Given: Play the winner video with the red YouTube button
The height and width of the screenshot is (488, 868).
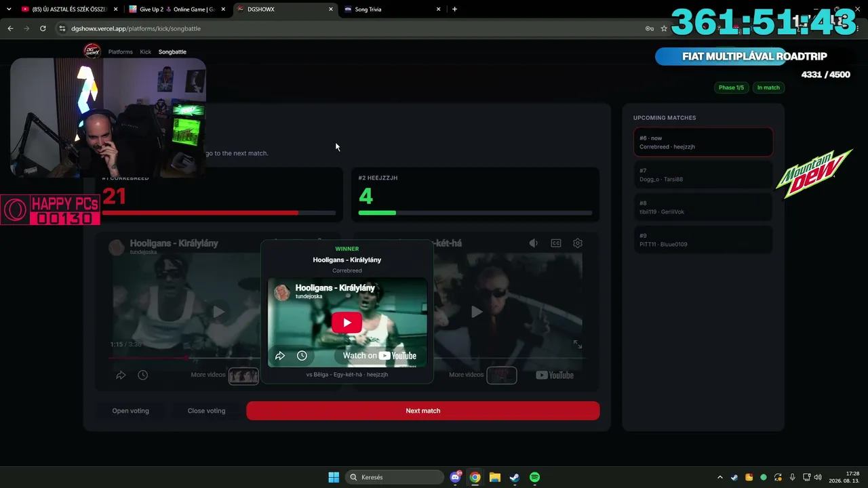Looking at the screenshot, I should pyautogui.click(x=347, y=323).
